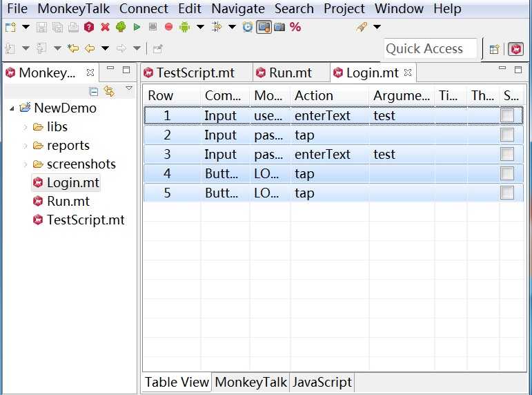
Task: Open the Project menu
Action: click(344, 8)
